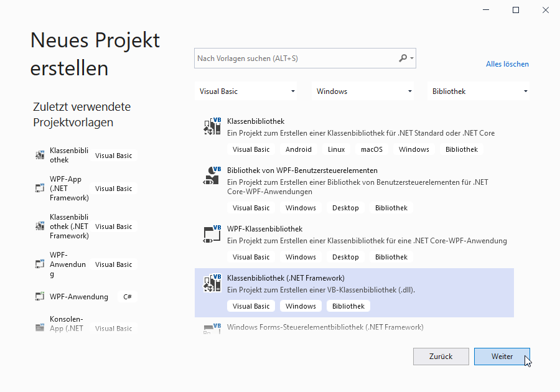Select the macOS filter tag
This screenshot has height=392, width=560.
pos(371,149)
